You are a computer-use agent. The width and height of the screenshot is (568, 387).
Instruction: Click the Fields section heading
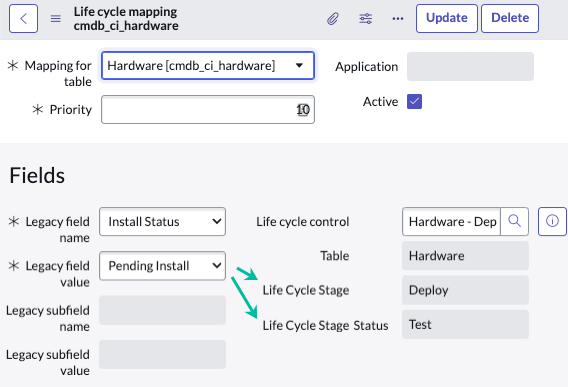pyautogui.click(x=37, y=175)
